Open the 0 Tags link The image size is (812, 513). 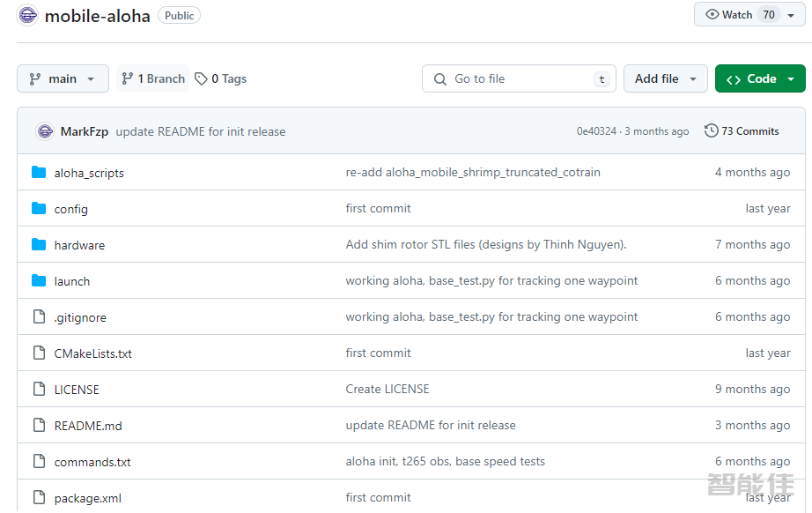221,78
